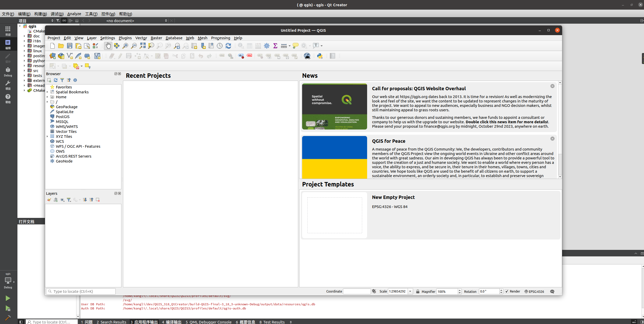Open Statistical Summary sigma icon

point(275,46)
